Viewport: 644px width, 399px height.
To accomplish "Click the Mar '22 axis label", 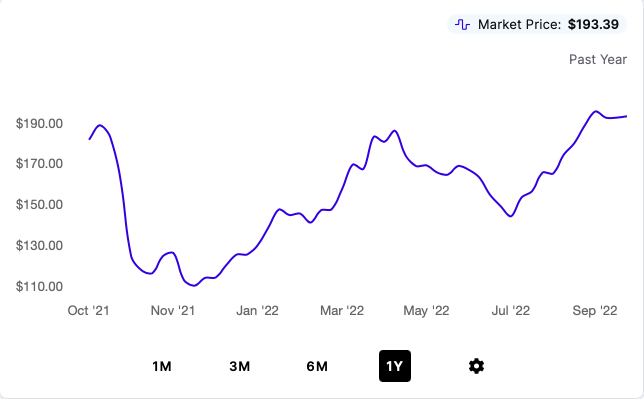I will pyautogui.click(x=342, y=310).
